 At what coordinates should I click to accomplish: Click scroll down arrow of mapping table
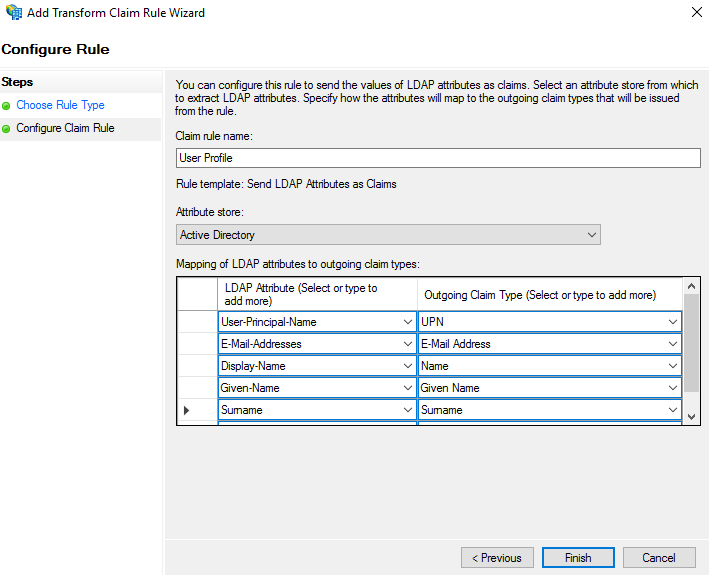click(x=691, y=416)
